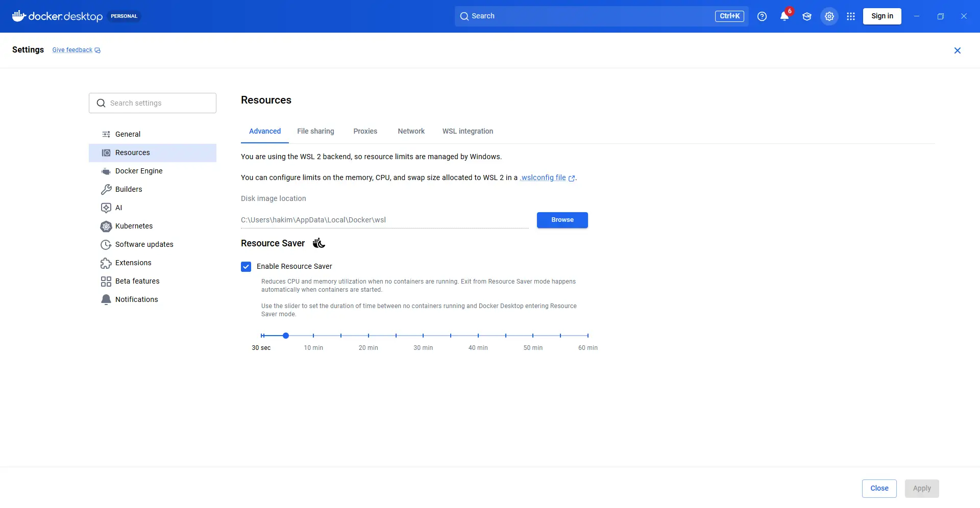980x508 pixels.
Task: Open Docker Engine settings section
Action: tap(153, 171)
